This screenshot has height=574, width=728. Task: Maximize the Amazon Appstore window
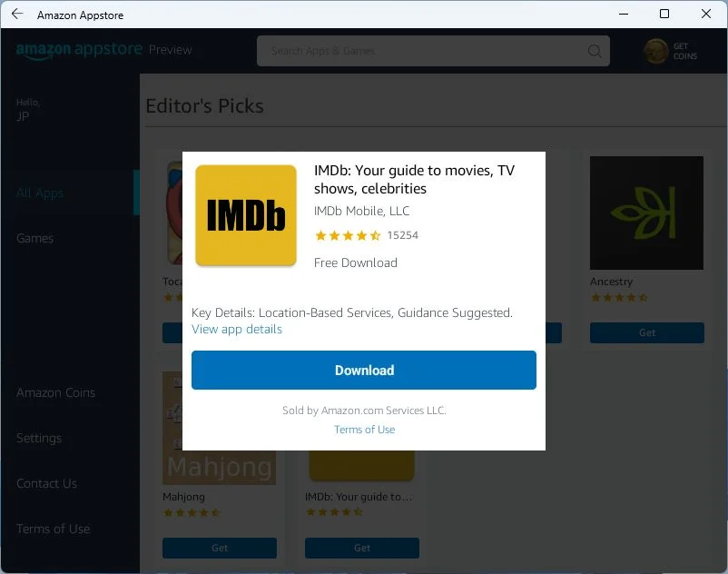pos(664,14)
